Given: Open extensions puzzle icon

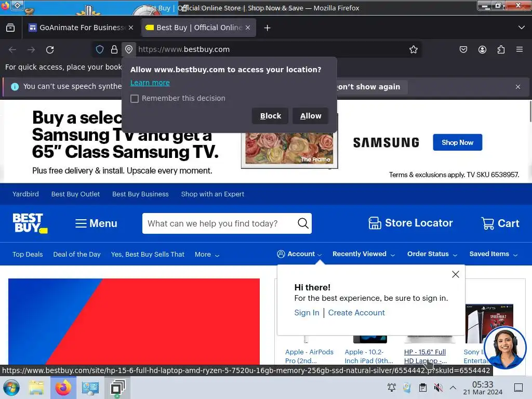Looking at the screenshot, I should (501, 49).
